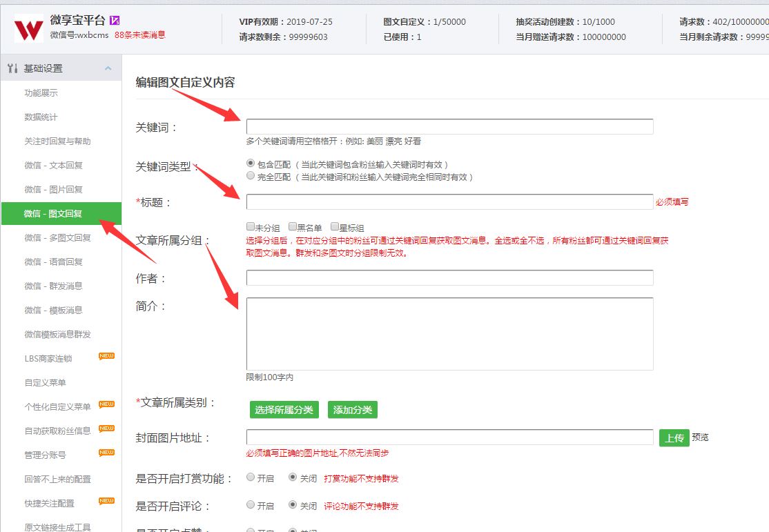Check the 黑名单 checkbox
769x532 pixels.
click(293, 226)
